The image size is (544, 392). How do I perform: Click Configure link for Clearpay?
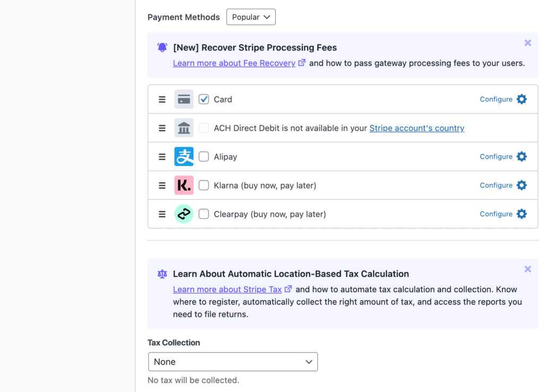496,214
